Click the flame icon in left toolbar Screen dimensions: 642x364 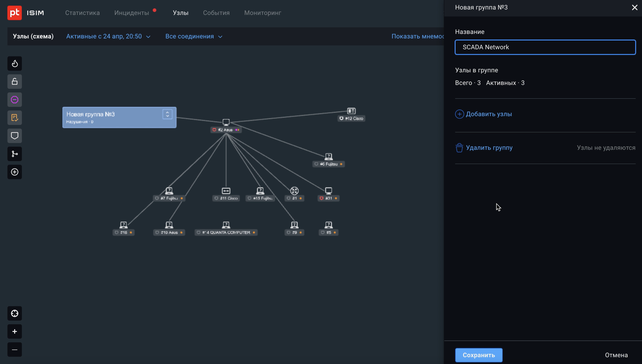point(14,64)
